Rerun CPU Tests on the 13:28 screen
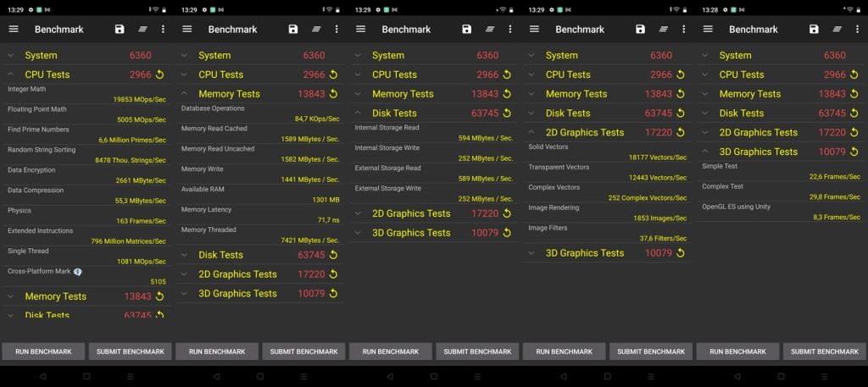This screenshot has width=868, height=387. click(x=854, y=75)
